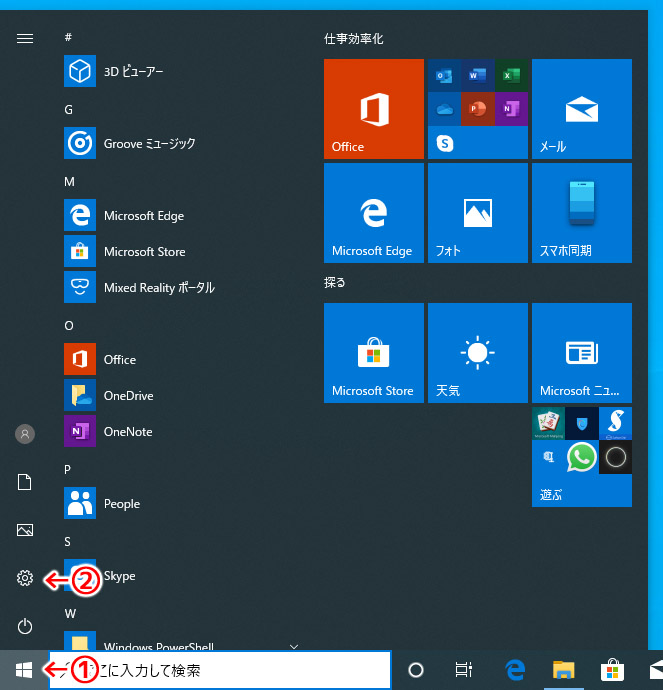The height and width of the screenshot is (690, 663).
Task: Open Settings gear in left rail
Action: (25, 577)
